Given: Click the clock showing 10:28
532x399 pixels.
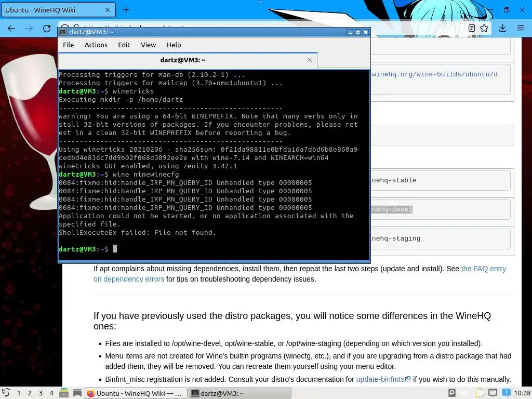Looking at the screenshot, I should click(x=522, y=393).
